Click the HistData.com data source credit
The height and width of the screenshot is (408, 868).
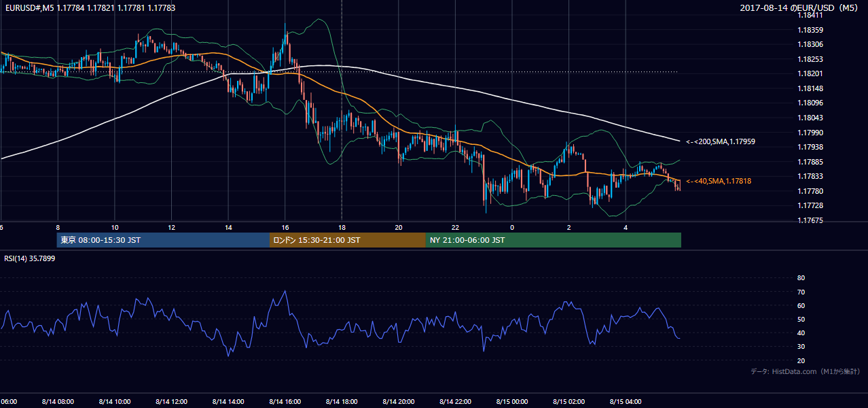point(806,371)
